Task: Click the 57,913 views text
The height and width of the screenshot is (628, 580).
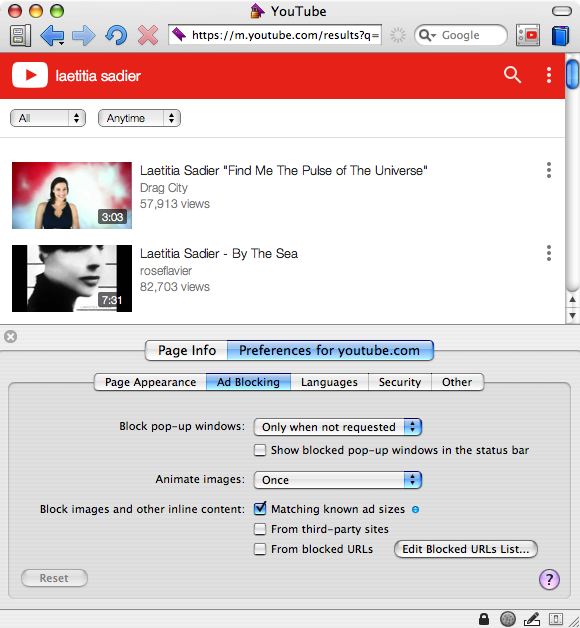Action: pyautogui.click(x=175, y=204)
